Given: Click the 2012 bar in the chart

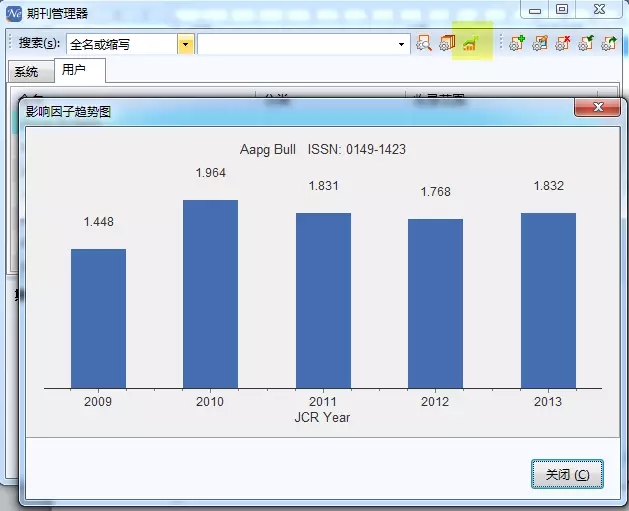Looking at the screenshot, I should coord(436,304).
